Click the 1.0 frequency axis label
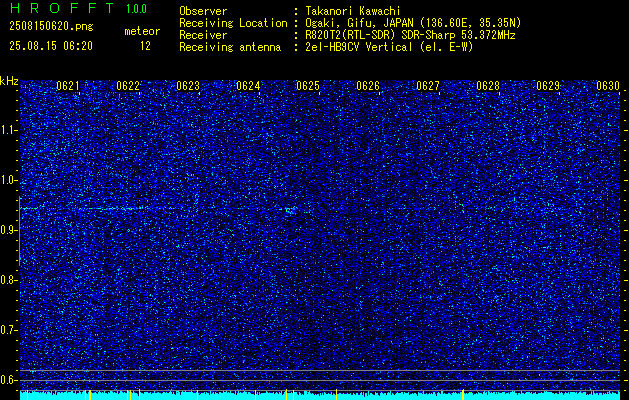Viewport: 629px width, 400px height. point(9,180)
